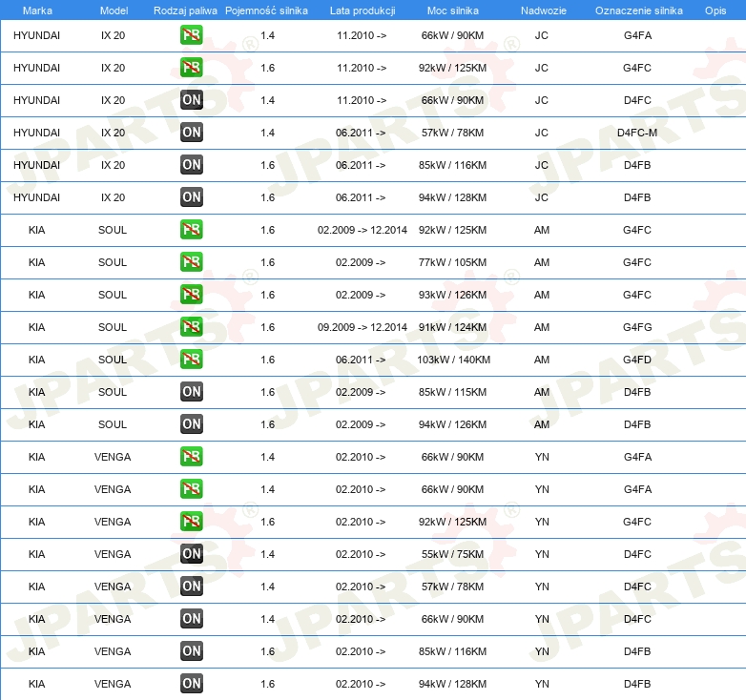Click the ON icon in Kia Soul 94kW/126KM row
746x700 pixels.
(191, 424)
